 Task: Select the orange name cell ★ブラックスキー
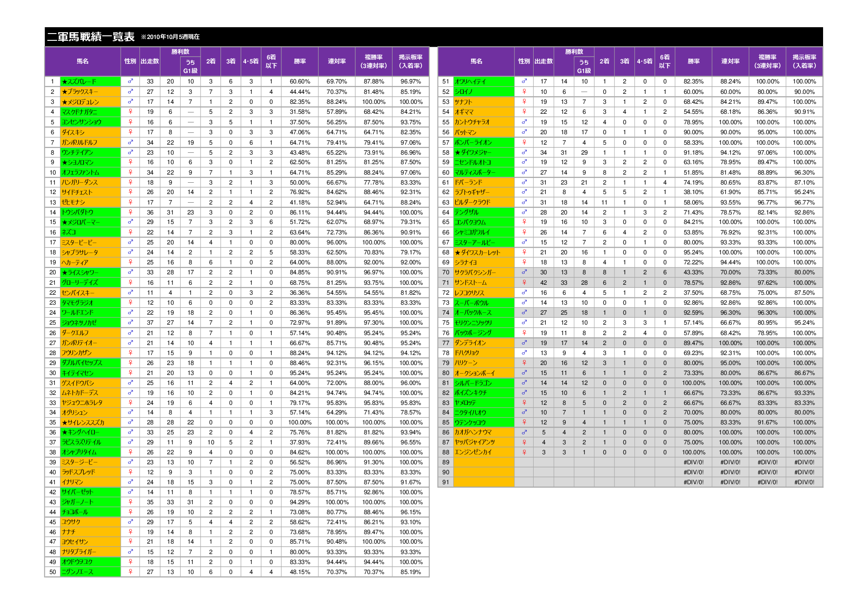pos(90,92)
